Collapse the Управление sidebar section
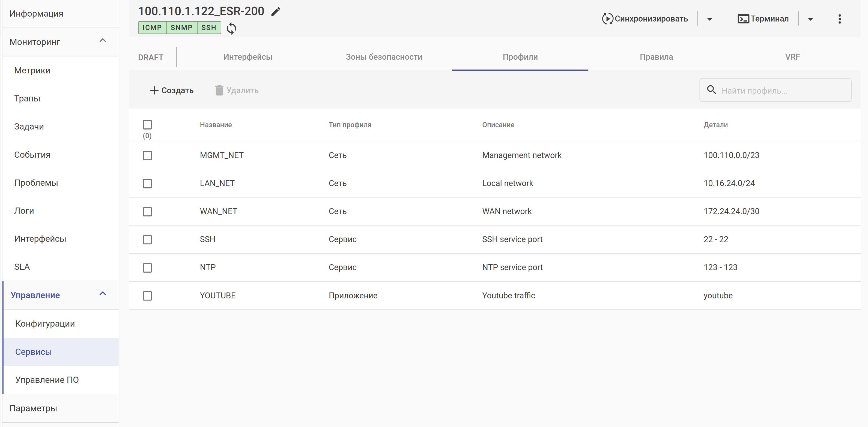This screenshot has height=427, width=868. 103,294
